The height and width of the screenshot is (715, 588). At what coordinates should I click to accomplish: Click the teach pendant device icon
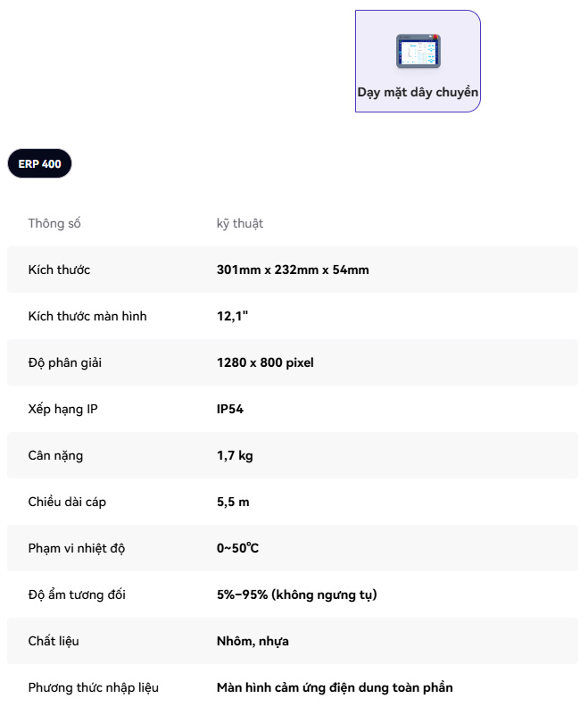418,52
